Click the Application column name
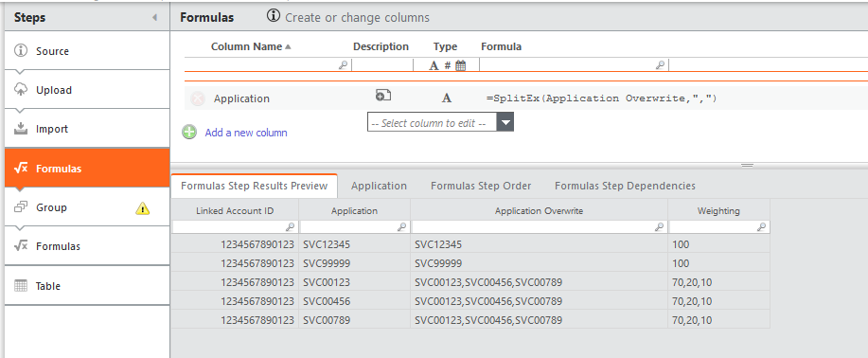This screenshot has height=358, width=868. point(241,98)
